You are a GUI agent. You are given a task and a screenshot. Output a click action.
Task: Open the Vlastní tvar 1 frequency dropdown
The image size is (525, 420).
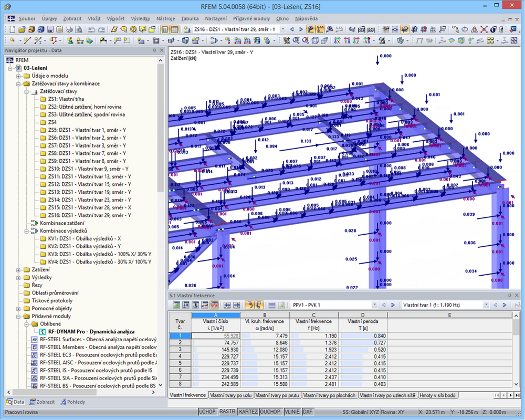click(x=487, y=304)
